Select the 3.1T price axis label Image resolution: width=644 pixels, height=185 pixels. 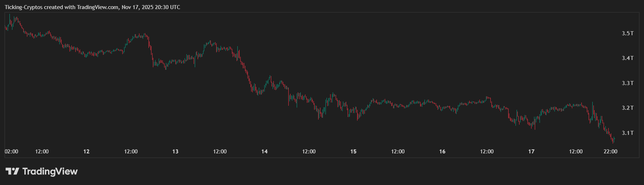pyautogui.click(x=628, y=133)
